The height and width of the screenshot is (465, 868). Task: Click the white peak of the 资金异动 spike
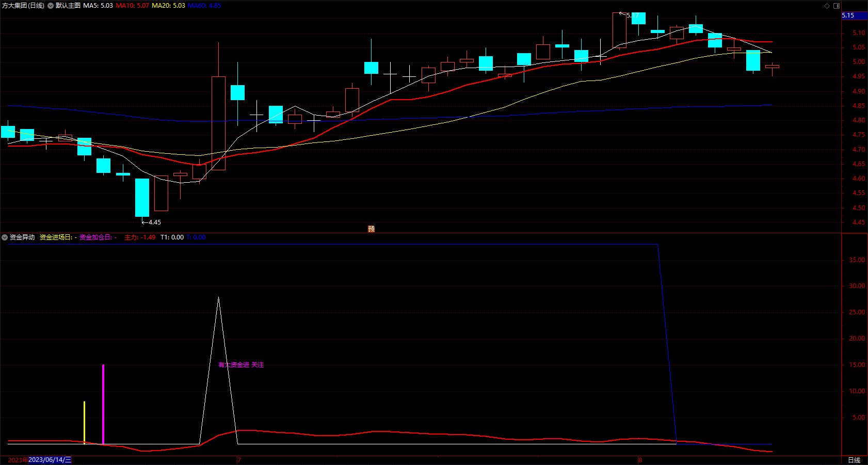point(218,298)
